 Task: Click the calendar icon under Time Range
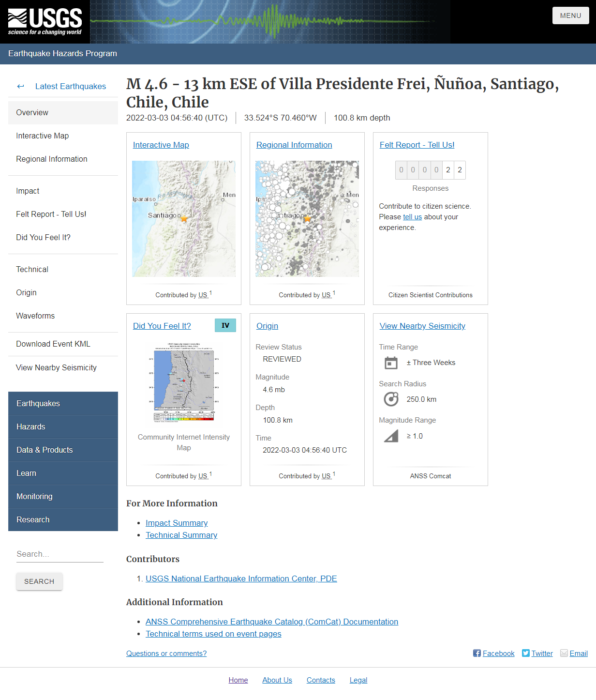[x=391, y=363]
